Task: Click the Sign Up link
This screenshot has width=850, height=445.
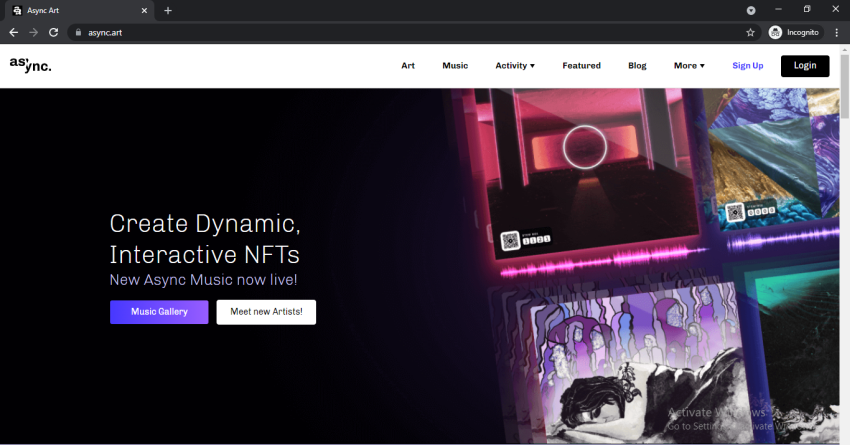Action: pos(748,66)
